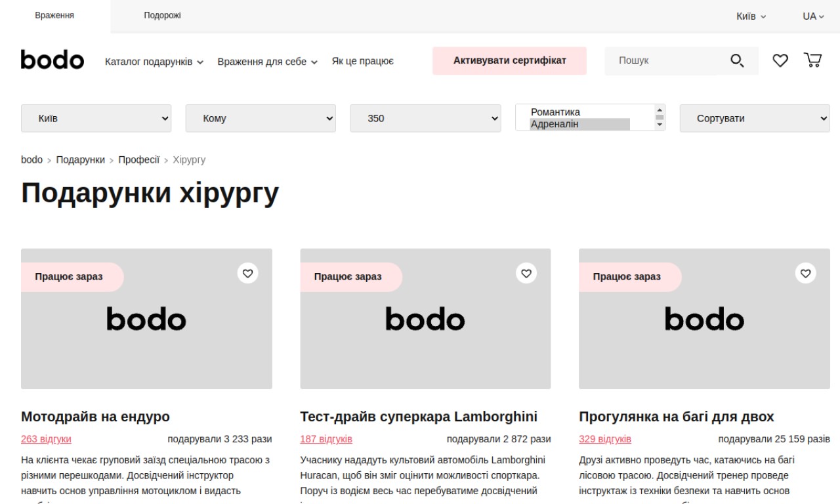Click Працює зараз badge on багі card
This screenshot has height=504, width=840.
629,277
